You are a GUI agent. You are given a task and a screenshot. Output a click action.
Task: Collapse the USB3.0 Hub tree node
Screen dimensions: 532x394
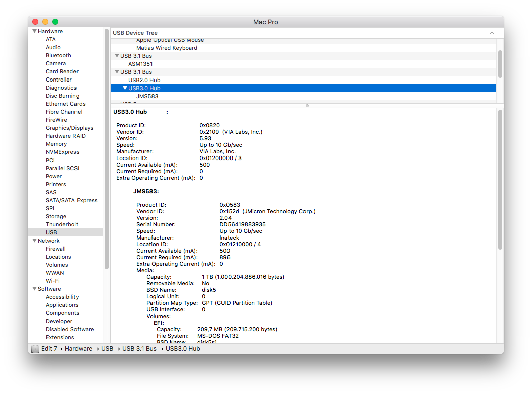[125, 88]
